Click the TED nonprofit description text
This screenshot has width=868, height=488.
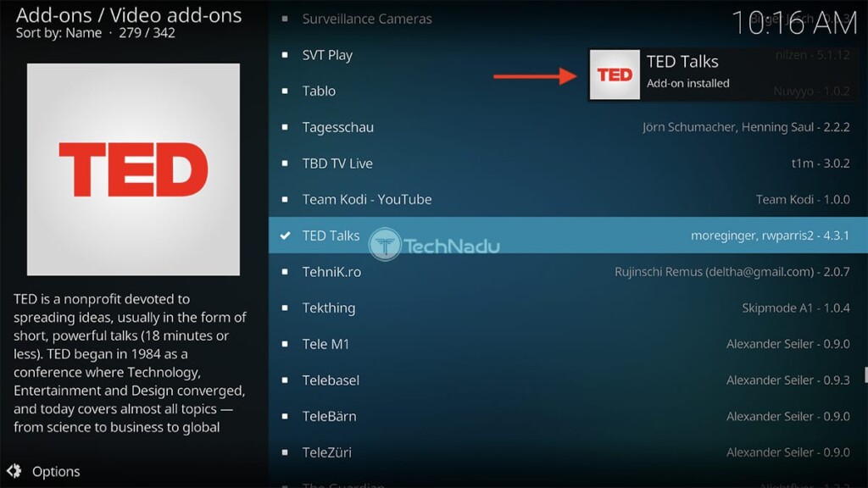click(x=130, y=363)
